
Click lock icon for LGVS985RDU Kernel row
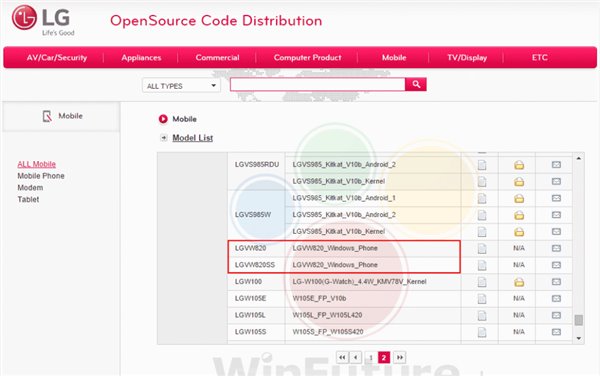tap(519, 182)
